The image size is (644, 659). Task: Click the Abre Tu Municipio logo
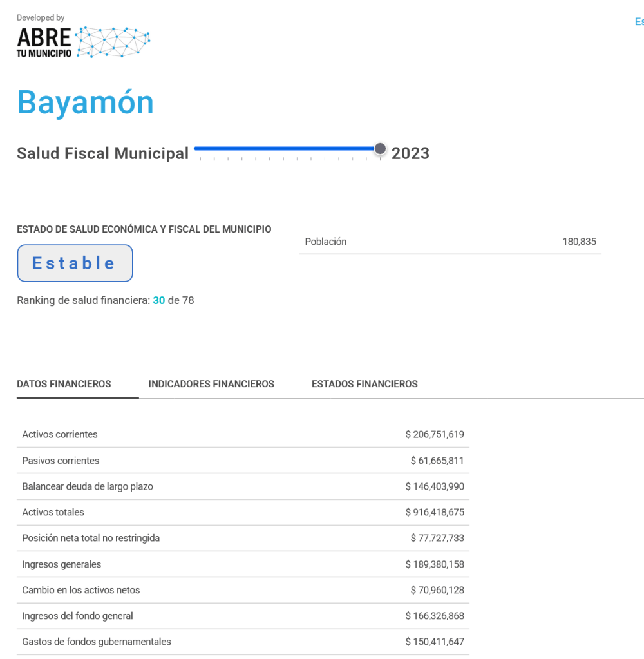coord(84,43)
